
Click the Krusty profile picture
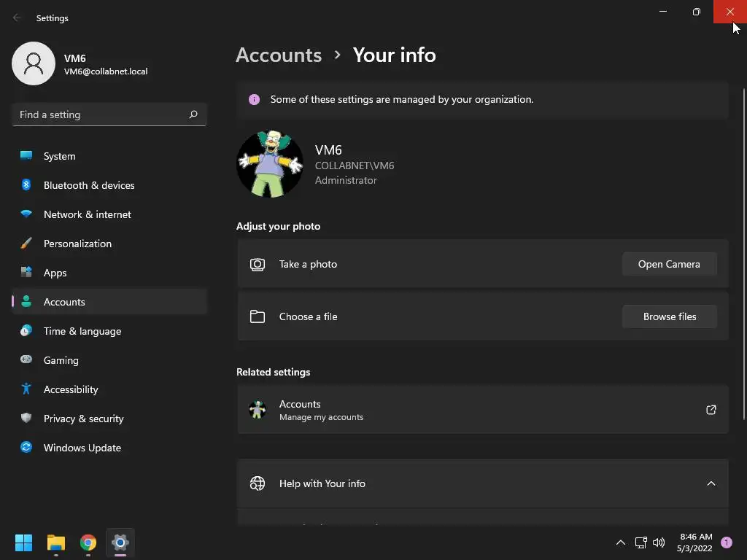pos(270,165)
